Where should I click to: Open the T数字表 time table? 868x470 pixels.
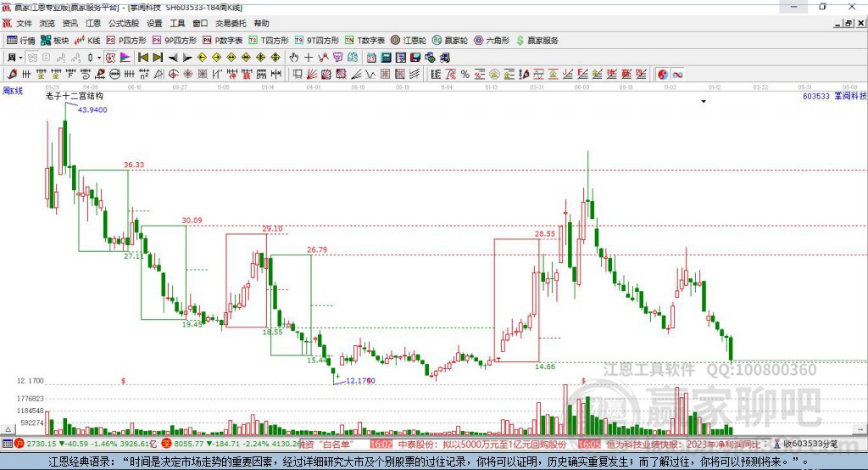[x=364, y=41]
